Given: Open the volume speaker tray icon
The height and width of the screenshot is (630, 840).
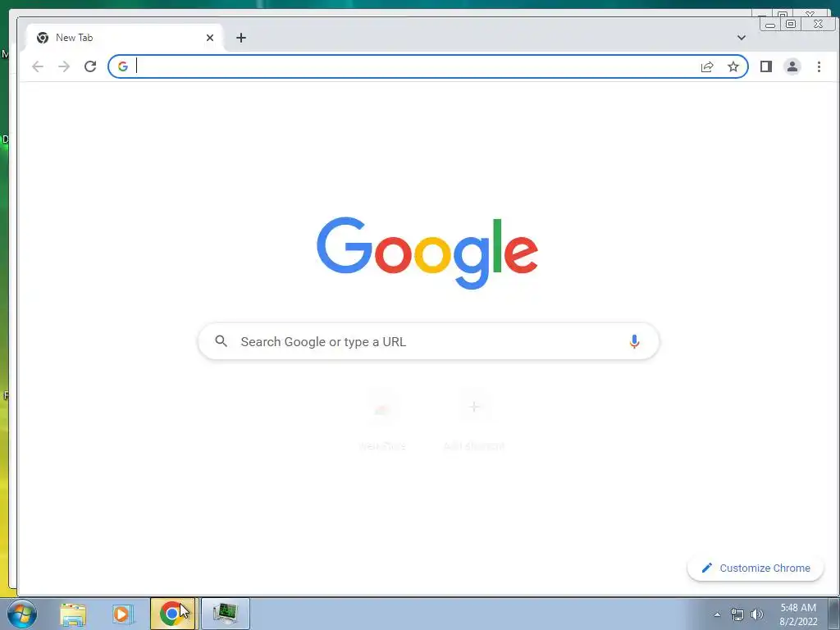Looking at the screenshot, I should point(757,614).
